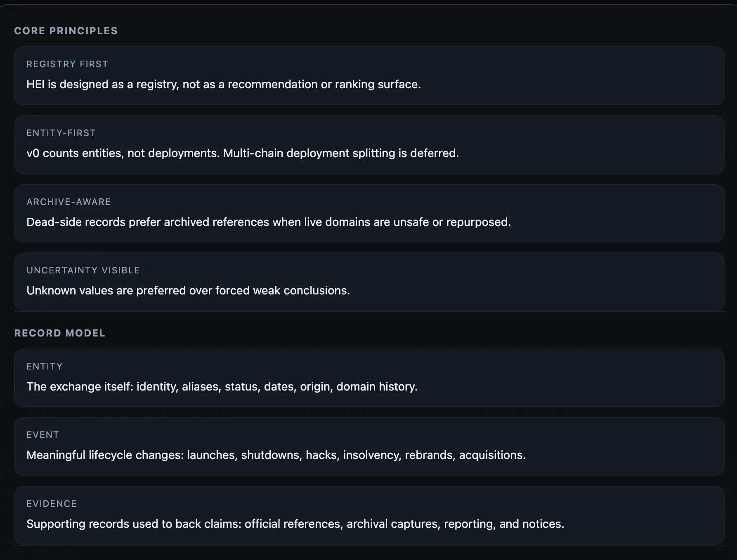
Task: Select the ARCHIVE-AWARE principle card
Action: [x=369, y=213]
